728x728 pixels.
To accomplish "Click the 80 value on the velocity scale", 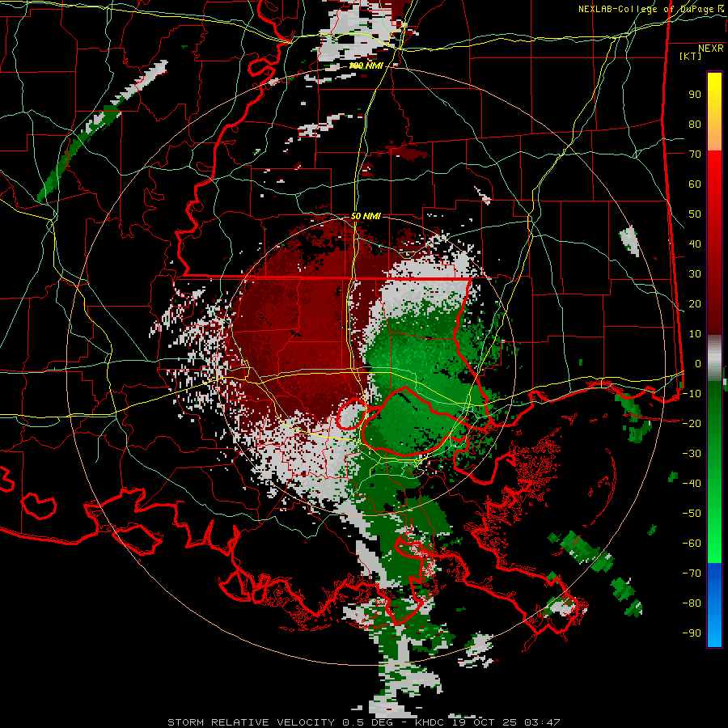I will click(x=695, y=125).
